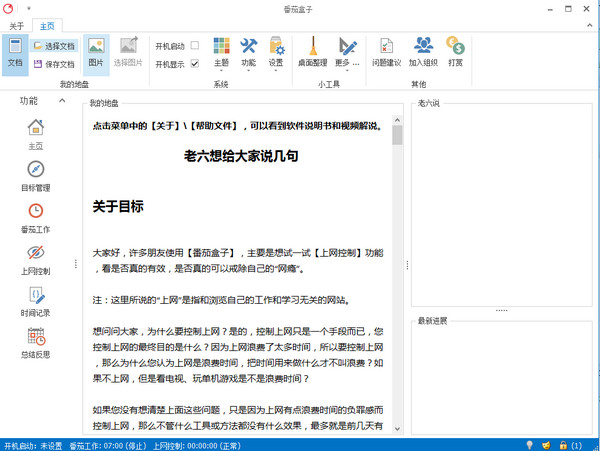Open 桌面整理 desktop cleanup broom tool
This screenshot has height=451, width=600.
[312, 53]
